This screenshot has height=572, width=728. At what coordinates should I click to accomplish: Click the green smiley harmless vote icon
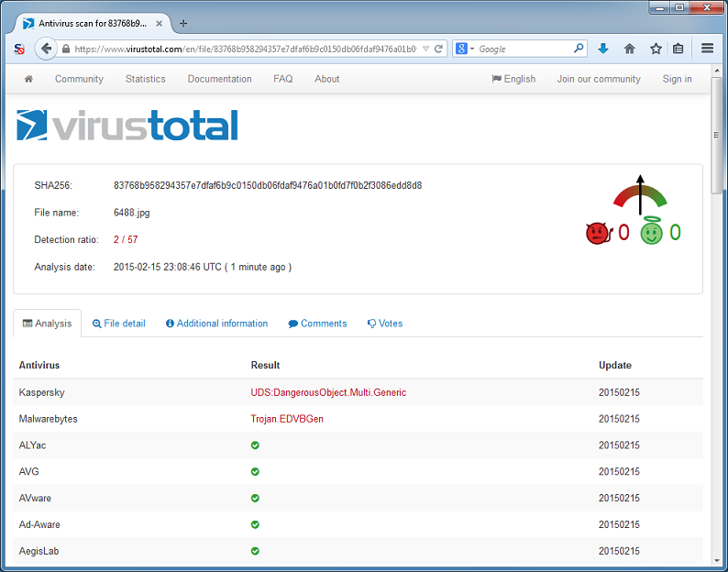pos(651,233)
